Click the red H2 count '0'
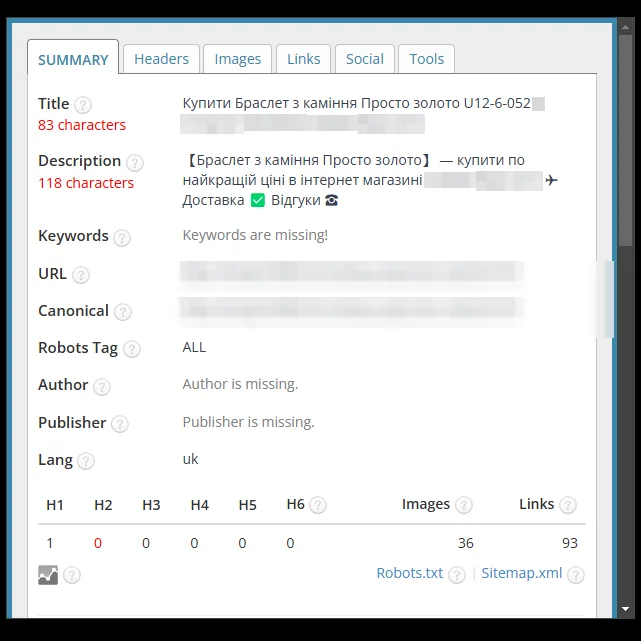This screenshot has width=641, height=641. pos(98,543)
